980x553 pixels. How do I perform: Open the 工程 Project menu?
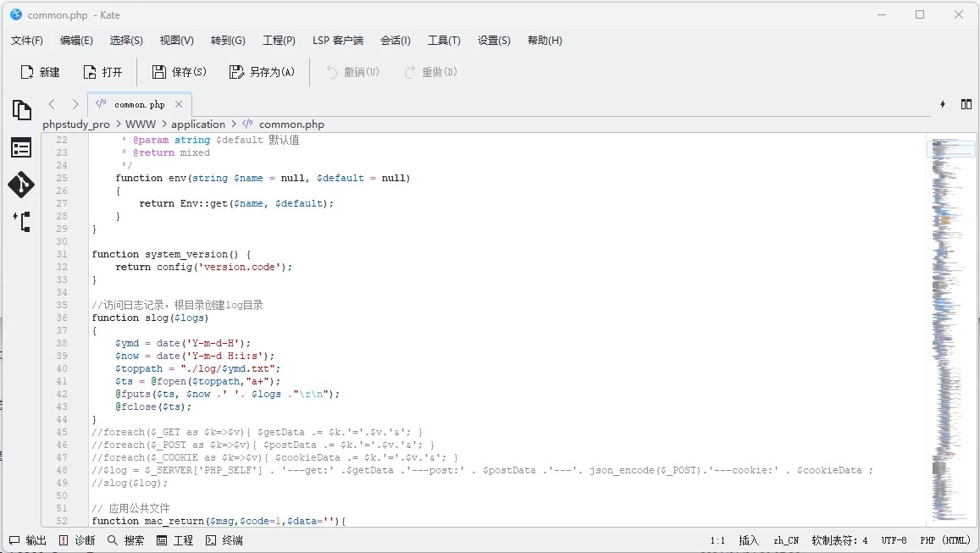[x=279, y=40]
